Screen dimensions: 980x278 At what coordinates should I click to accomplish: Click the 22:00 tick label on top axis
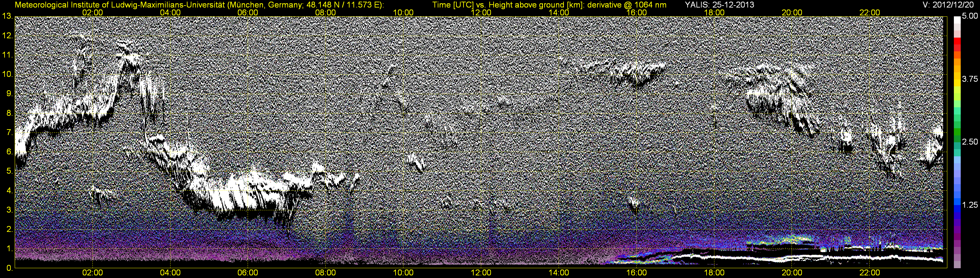point(870,12)
